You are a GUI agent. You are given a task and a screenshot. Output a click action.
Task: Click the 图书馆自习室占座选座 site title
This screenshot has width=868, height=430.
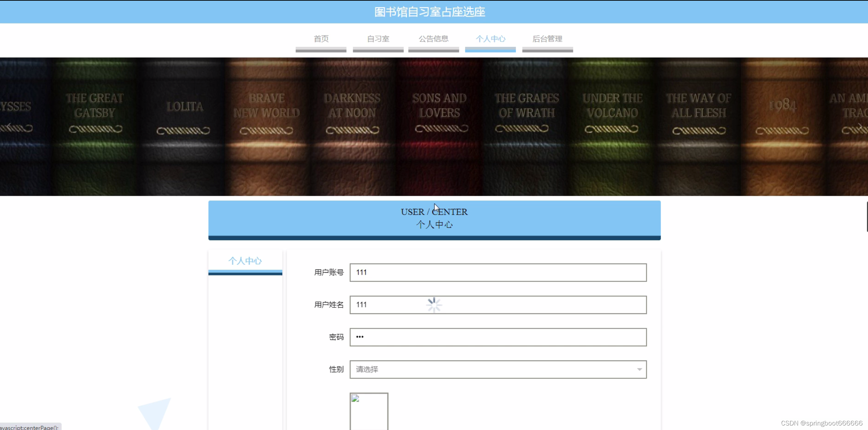[x=430, y=12]
